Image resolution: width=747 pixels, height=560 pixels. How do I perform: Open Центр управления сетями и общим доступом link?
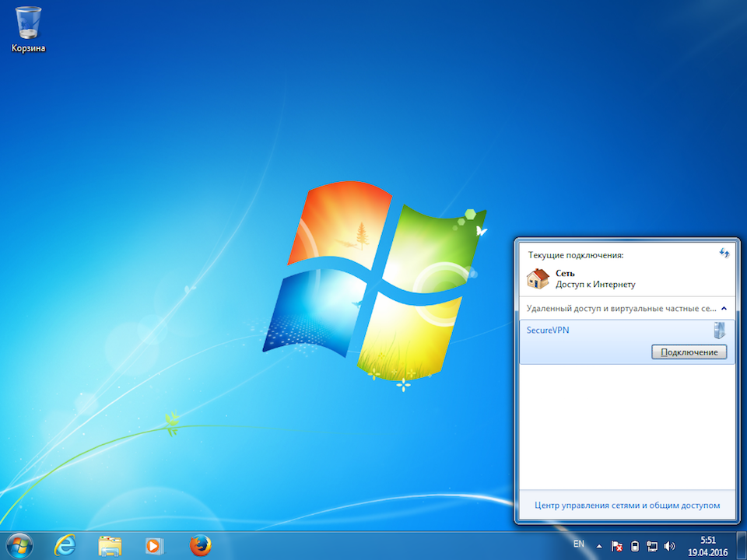click(627, 506)
